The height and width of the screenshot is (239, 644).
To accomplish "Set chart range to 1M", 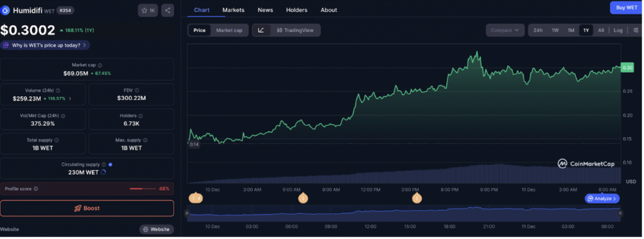I will 571,30.
